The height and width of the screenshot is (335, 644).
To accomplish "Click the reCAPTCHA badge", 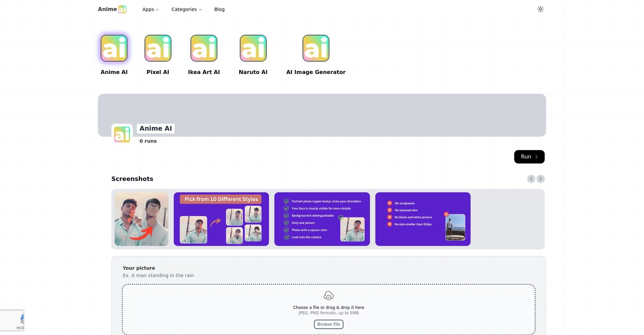I will pyautogui.click(x=12, y=321).
